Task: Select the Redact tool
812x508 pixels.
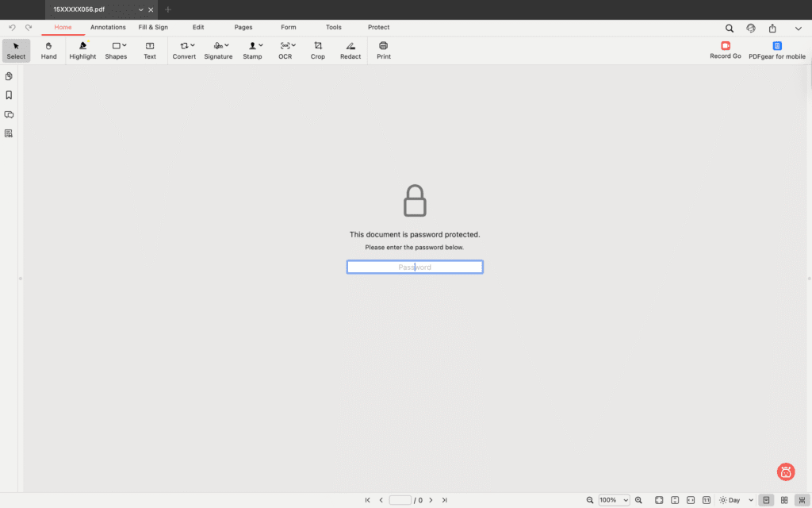Action: point(350,49)
